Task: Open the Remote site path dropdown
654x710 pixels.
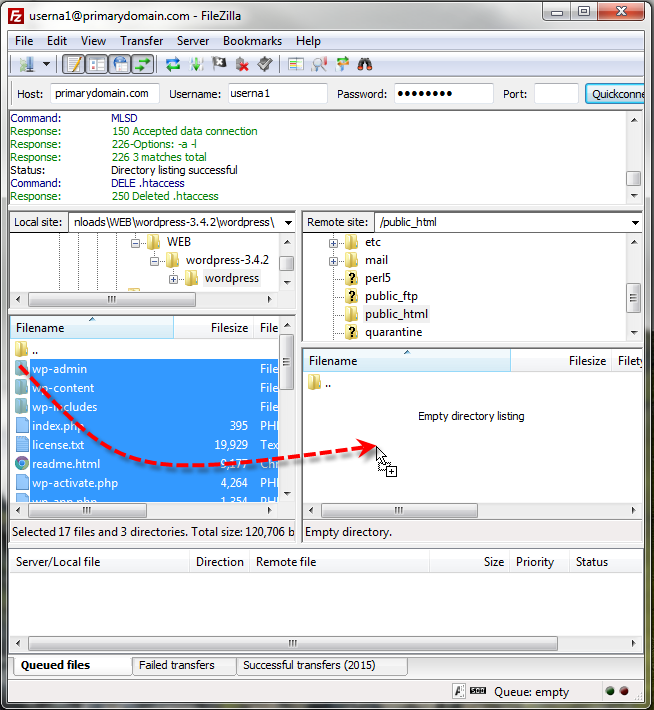Action: coord(635,222)
